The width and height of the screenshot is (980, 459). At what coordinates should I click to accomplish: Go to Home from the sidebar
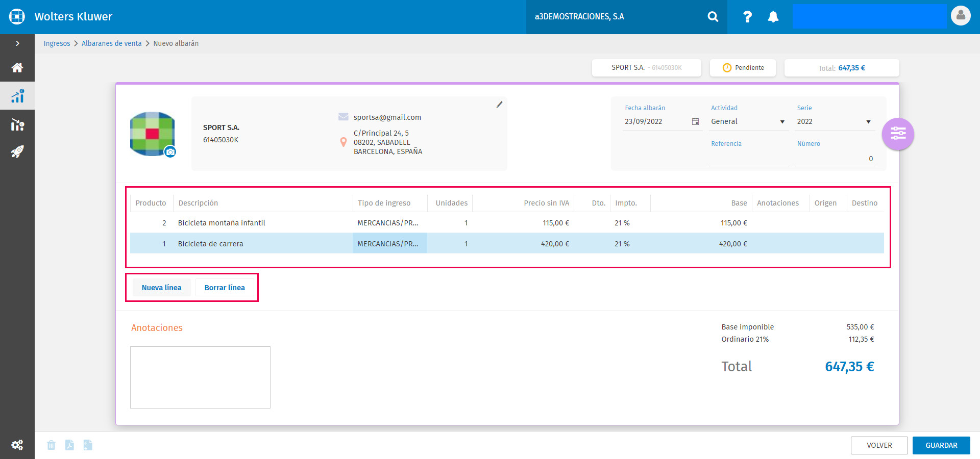tap(17, 67)
